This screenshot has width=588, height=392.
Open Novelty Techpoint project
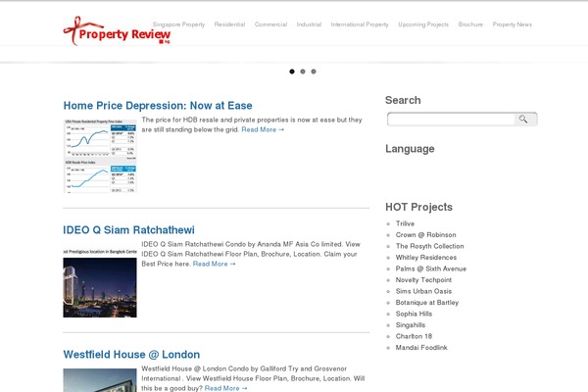(423, 280)
